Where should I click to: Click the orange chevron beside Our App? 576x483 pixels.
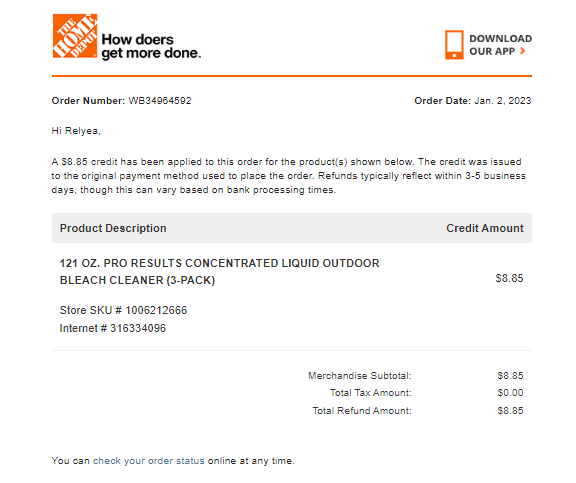(x=523, y=51)
